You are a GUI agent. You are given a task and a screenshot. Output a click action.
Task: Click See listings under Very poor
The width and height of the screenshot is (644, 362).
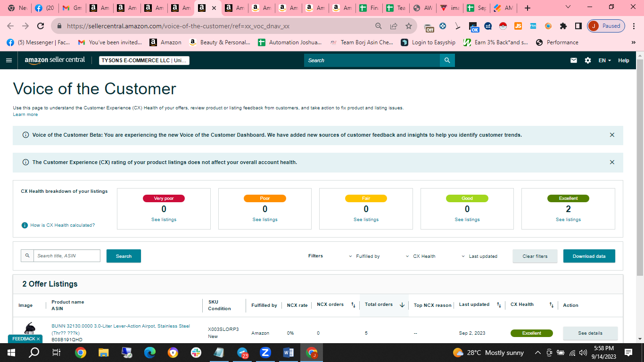click(x=164, y=220)
